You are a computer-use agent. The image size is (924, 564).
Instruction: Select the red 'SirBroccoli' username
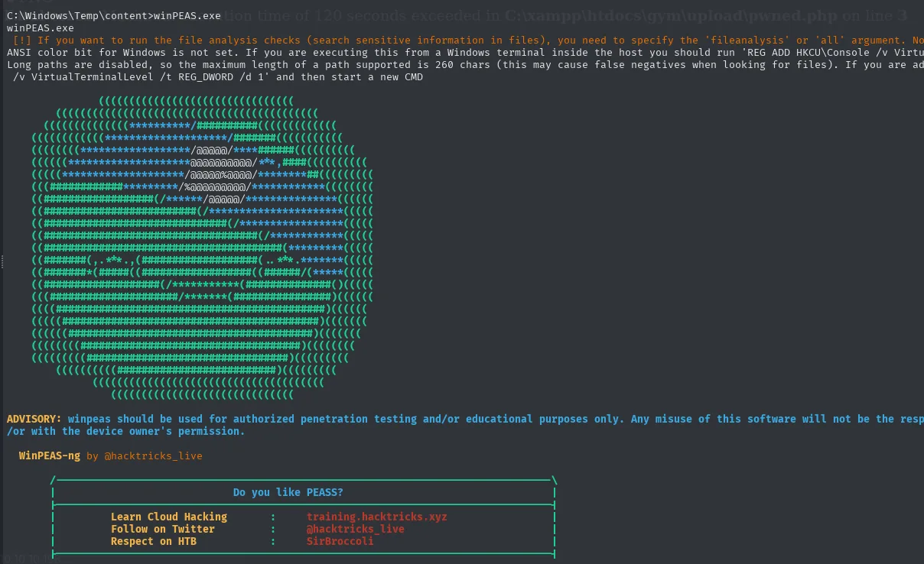click(340, 541)
